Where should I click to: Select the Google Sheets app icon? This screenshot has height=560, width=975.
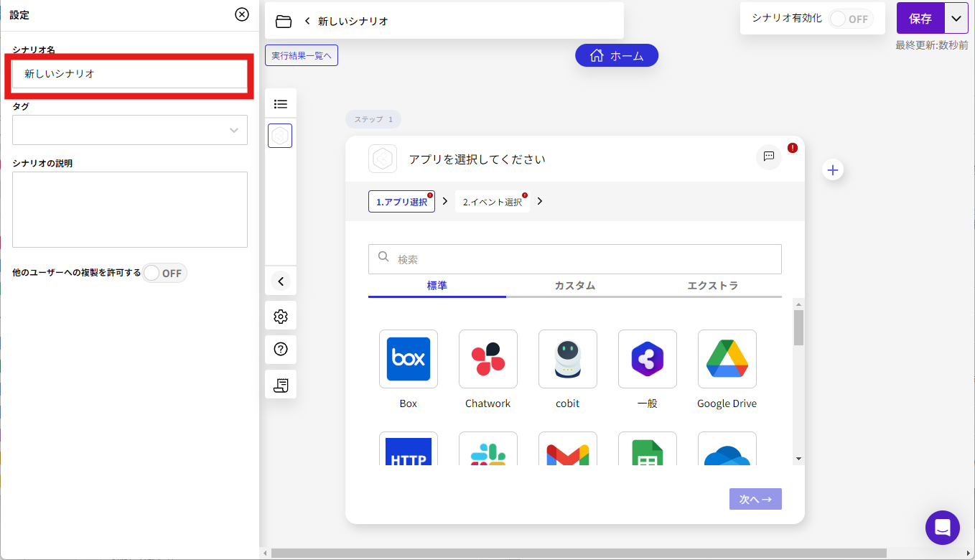tap(648, 449)
